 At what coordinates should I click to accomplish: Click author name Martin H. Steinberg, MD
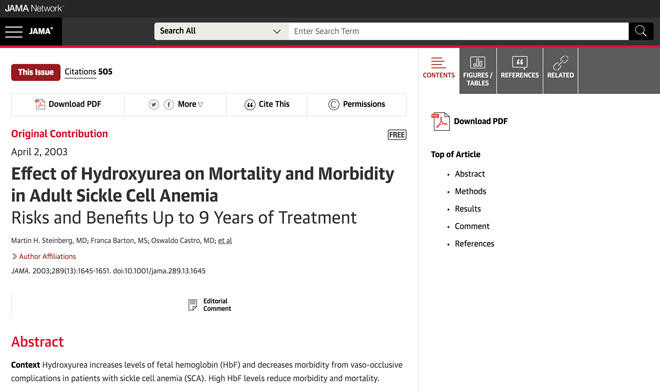49,241
